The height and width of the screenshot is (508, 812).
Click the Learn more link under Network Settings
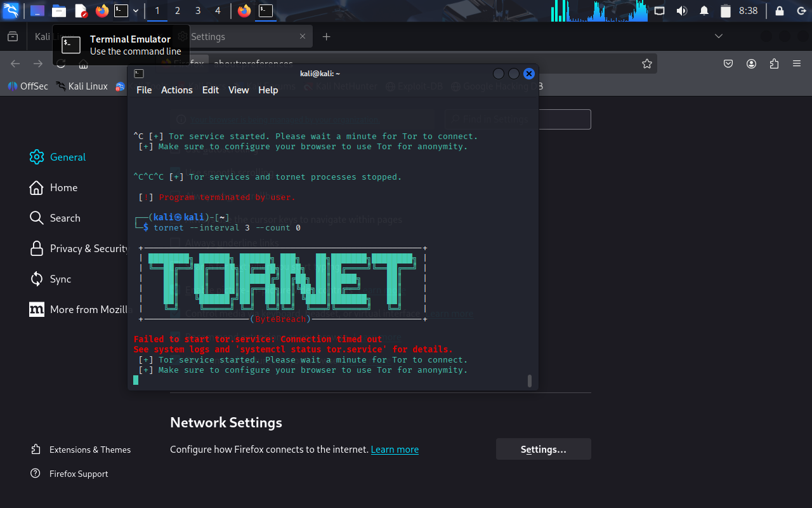395,449
